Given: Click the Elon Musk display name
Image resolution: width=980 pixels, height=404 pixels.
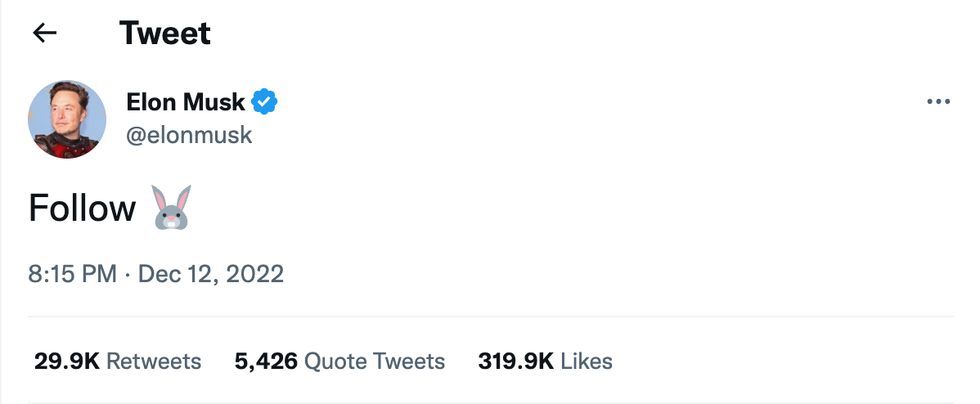Looking at the screenshot, I should pyautogui.click(x=186, y=101).
